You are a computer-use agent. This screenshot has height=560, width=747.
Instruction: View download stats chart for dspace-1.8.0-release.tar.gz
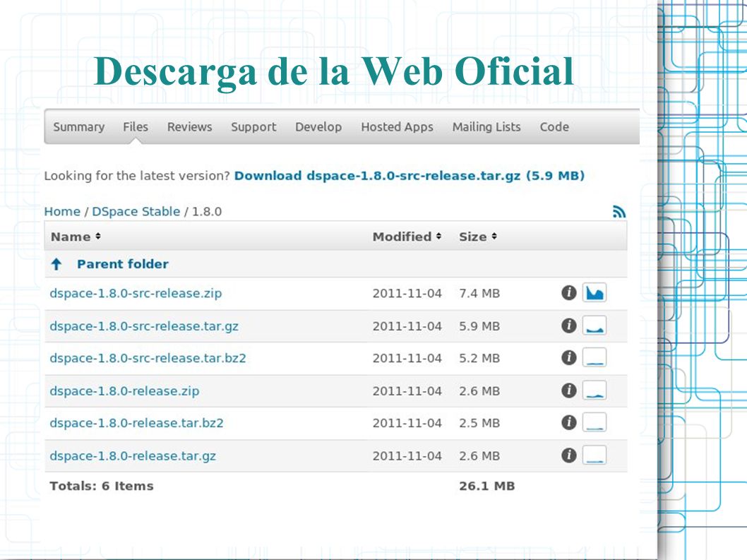tap(594, 455)
